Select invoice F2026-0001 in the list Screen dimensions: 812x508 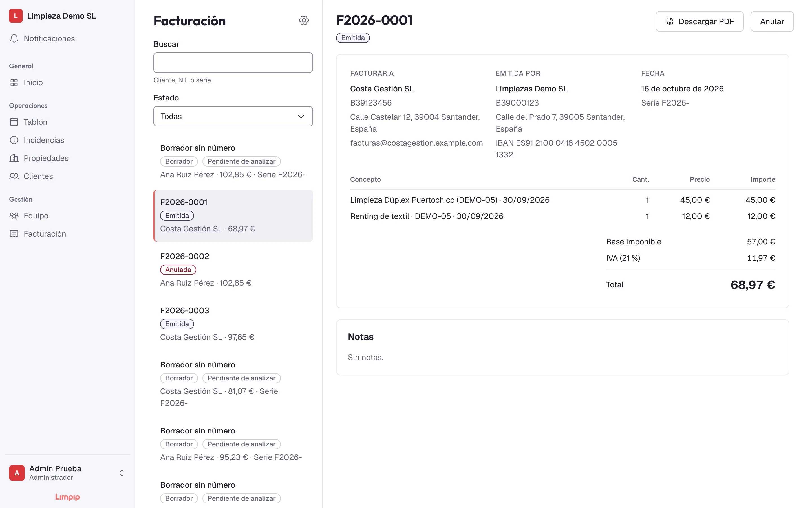pyautogui.click(x=233, y=215)
